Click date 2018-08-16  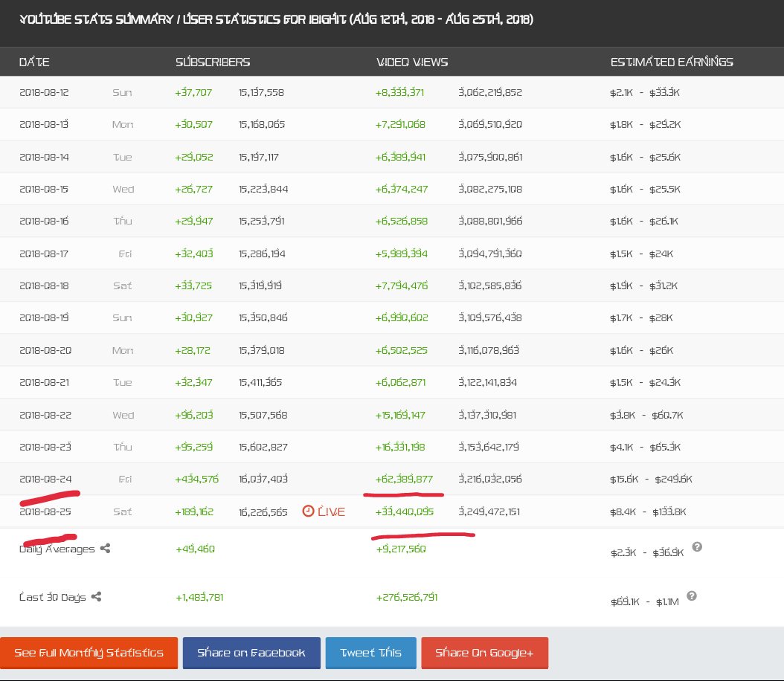44,221
